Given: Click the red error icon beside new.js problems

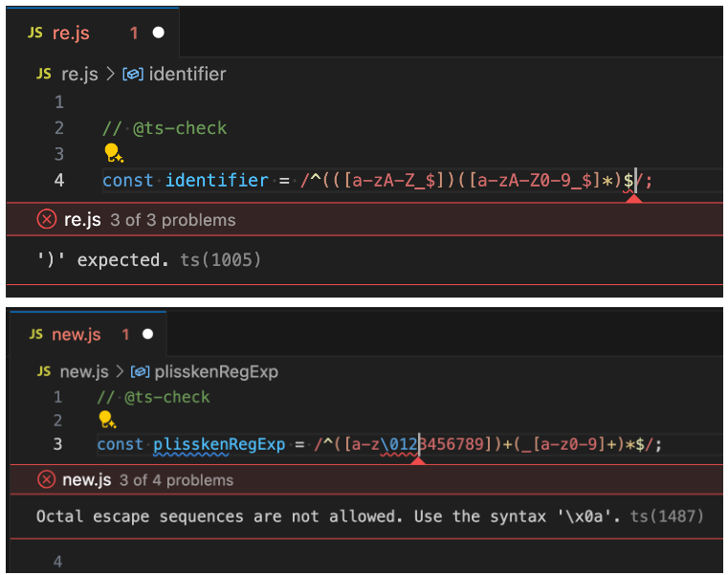Looking at the screenshot, I should 46,479.
